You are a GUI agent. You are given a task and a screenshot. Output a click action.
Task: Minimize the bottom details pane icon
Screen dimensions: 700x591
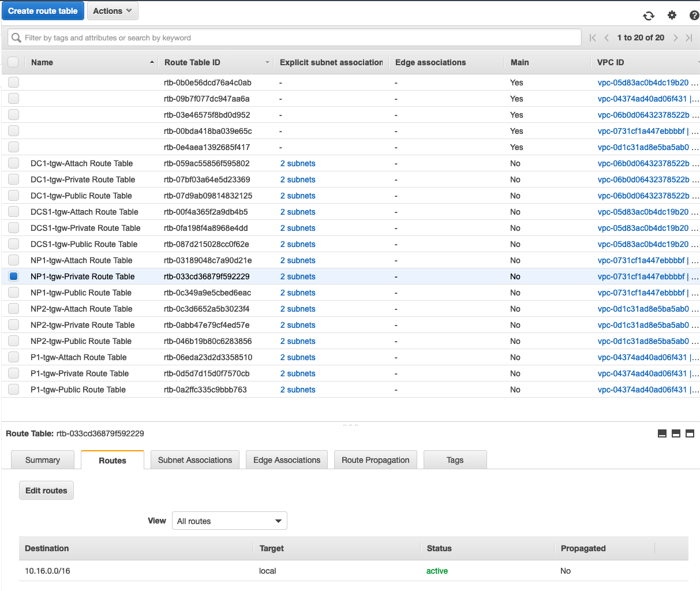pos(662,433)
